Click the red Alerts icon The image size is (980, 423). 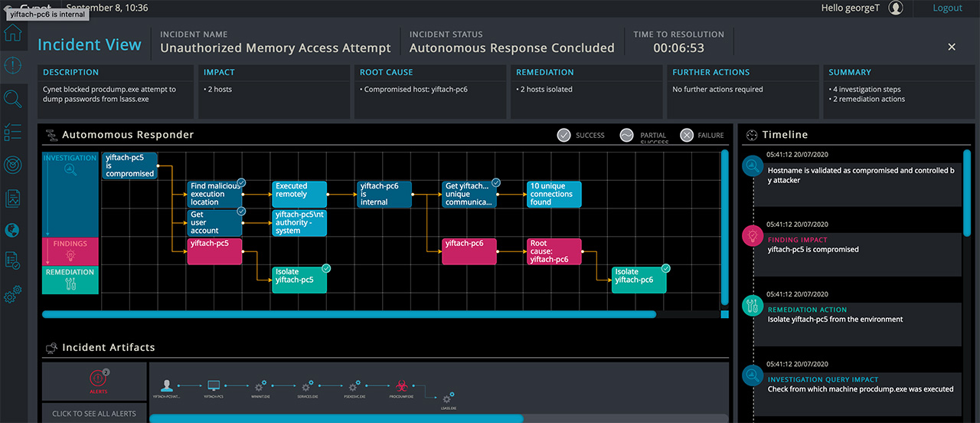point(97,379)
